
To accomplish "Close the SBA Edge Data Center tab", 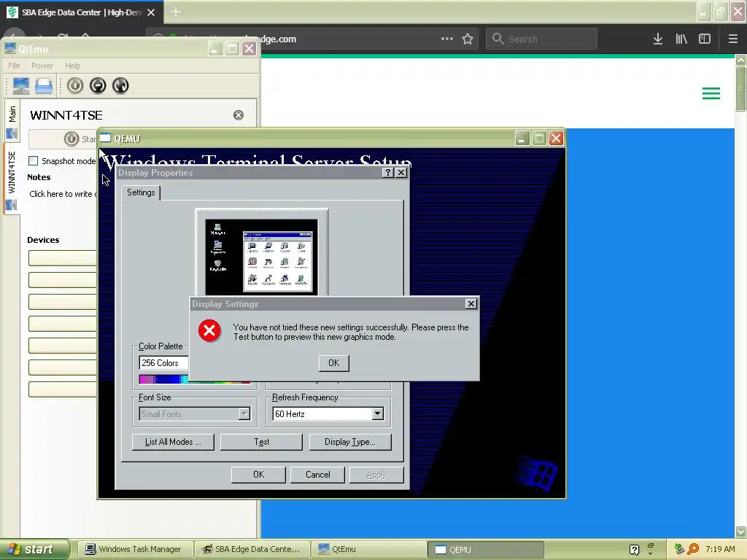I will click(x=151, y=12).
